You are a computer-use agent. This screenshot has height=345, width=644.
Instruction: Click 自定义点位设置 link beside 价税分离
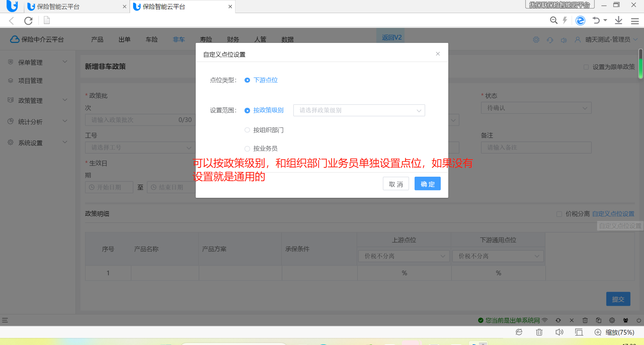coord(613,214)
